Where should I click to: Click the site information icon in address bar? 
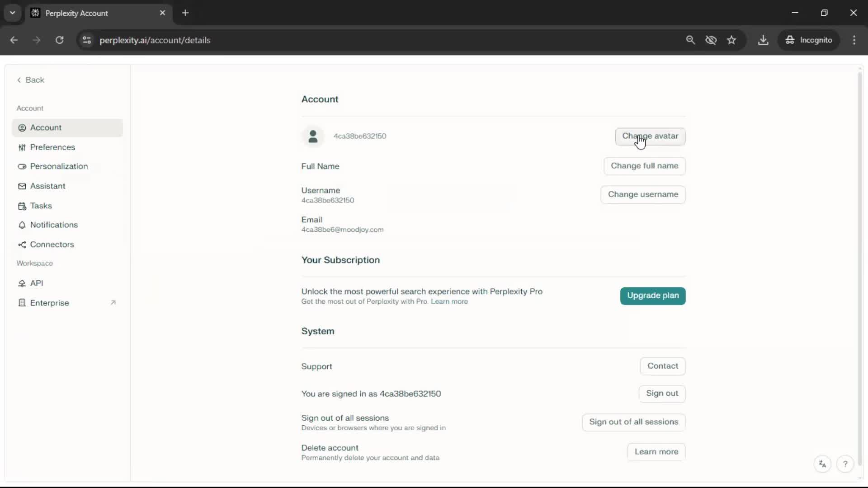[x=87, y=40]
